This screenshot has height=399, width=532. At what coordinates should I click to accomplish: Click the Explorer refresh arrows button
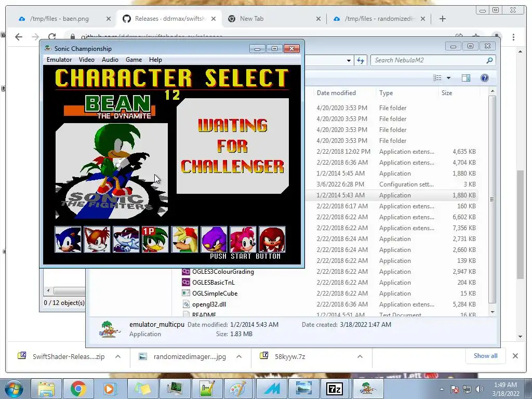coord(361,60)
